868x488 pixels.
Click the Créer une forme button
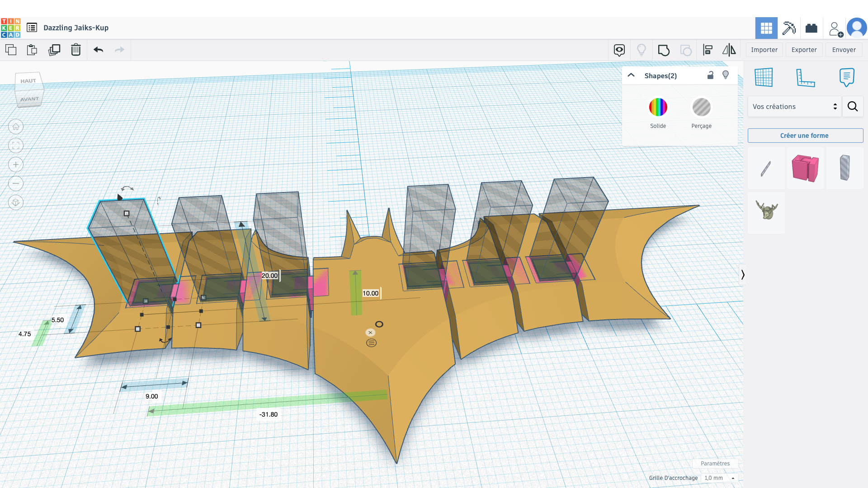coord(805,136)
